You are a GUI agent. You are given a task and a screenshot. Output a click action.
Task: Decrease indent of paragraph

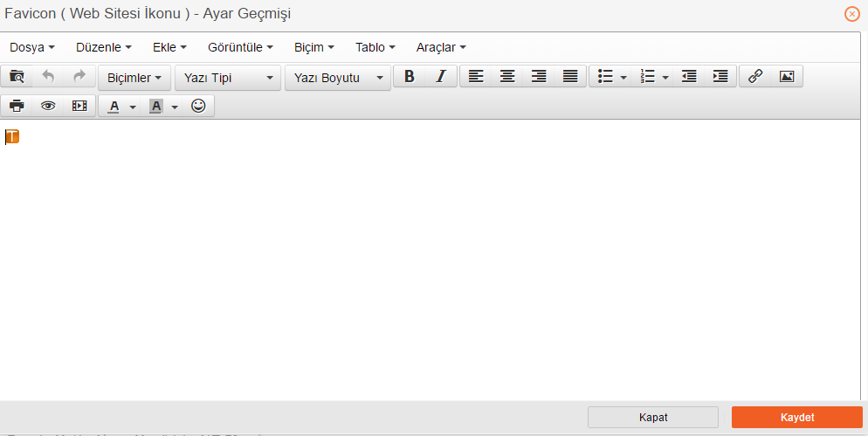coord(689,76)
